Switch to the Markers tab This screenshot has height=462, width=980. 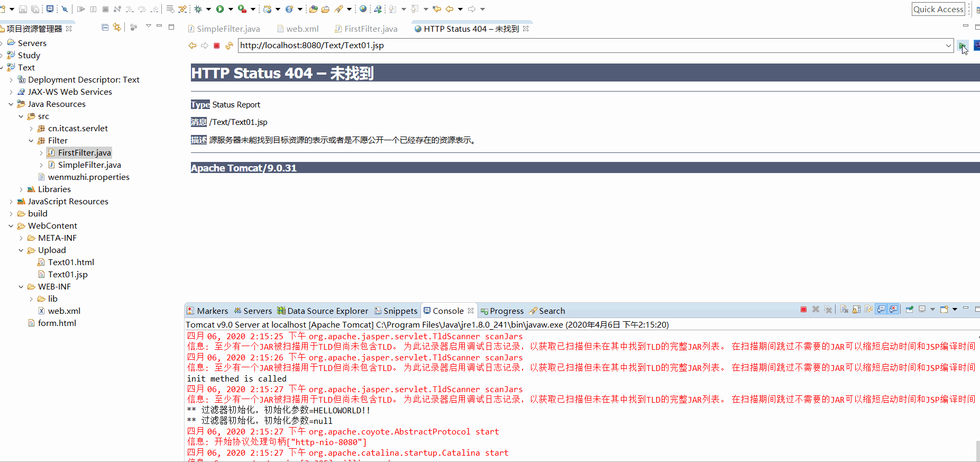point(207,311)
